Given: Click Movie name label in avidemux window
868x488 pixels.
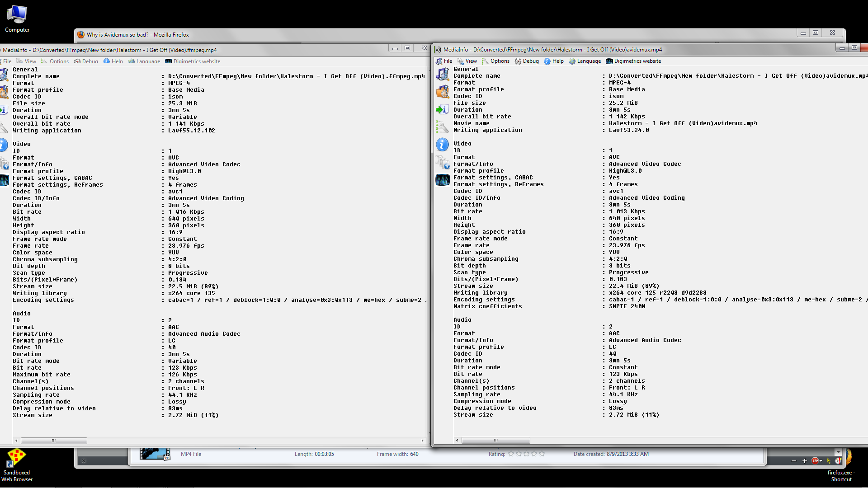Looking at the screenshot, I should coord(472,123).
